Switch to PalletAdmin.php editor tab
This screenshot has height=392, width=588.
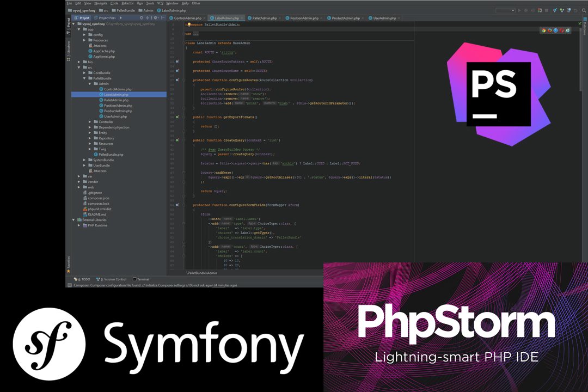pyautogui.click(x=265, y=18)
